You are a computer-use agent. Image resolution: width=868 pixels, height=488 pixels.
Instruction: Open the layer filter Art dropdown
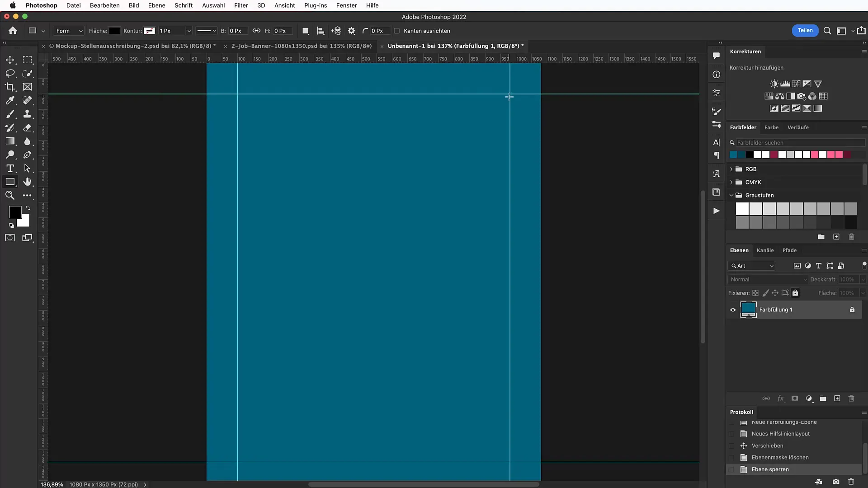[752, 266]
